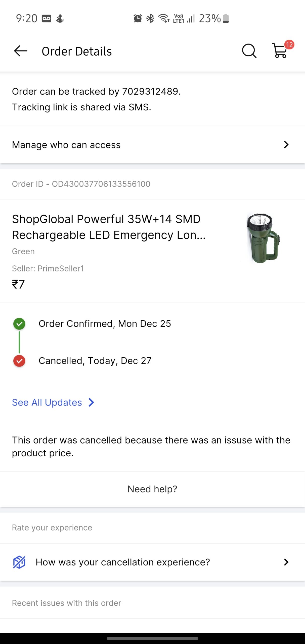
Task: Open the See All Updates arrow
Action: click(x=91, y=403)
